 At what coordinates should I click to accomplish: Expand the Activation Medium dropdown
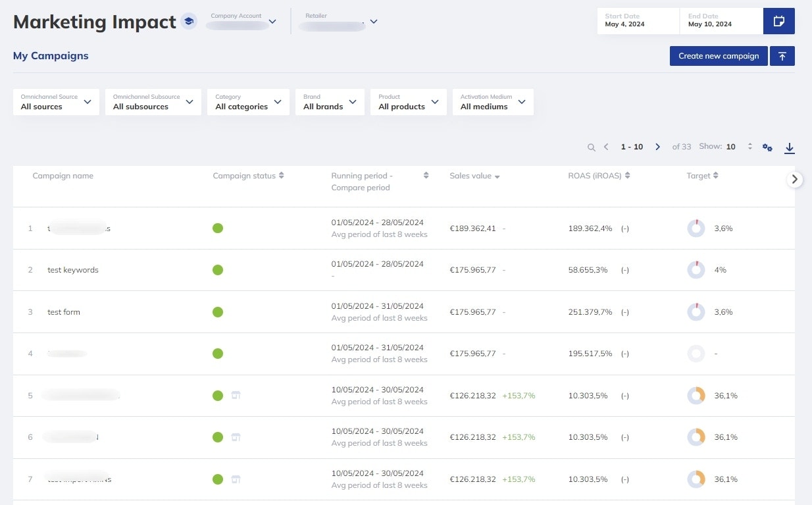pyautogui.click(x=493, y=102)
